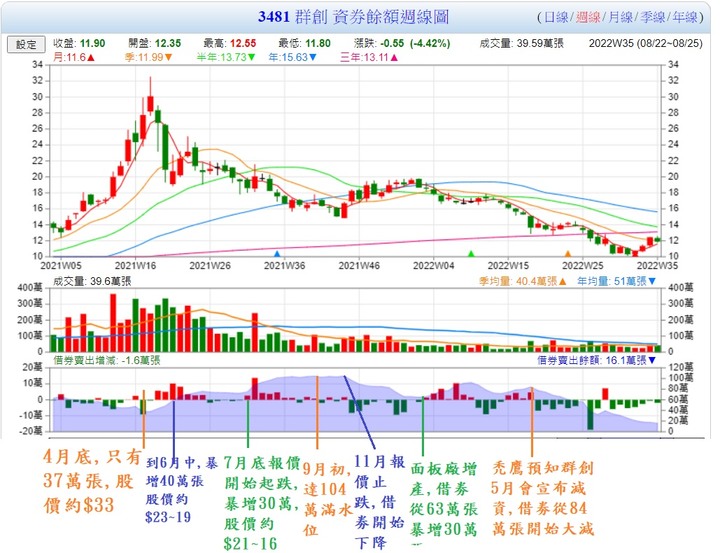The height and width of the screenshot is (553, 720).
Task: Click the large green securities-lending bar near 2022W25
Action: (x=590, y=415)
